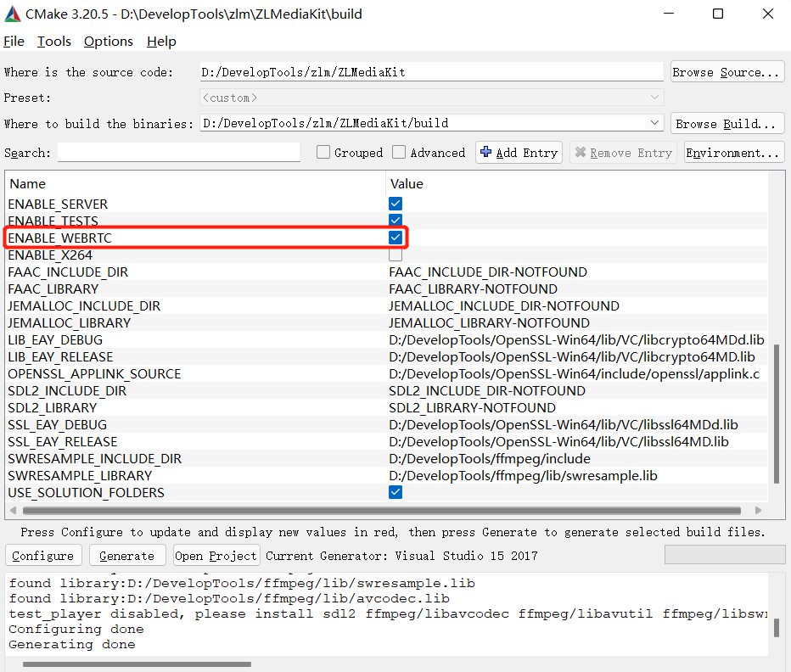Open the Help menu

(161, 42)
